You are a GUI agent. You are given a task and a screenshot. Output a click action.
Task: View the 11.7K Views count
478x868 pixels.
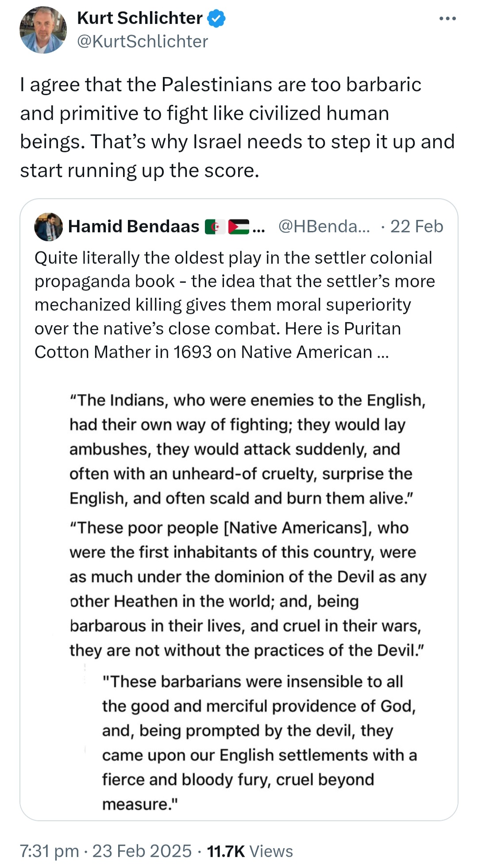coord(250,851)
